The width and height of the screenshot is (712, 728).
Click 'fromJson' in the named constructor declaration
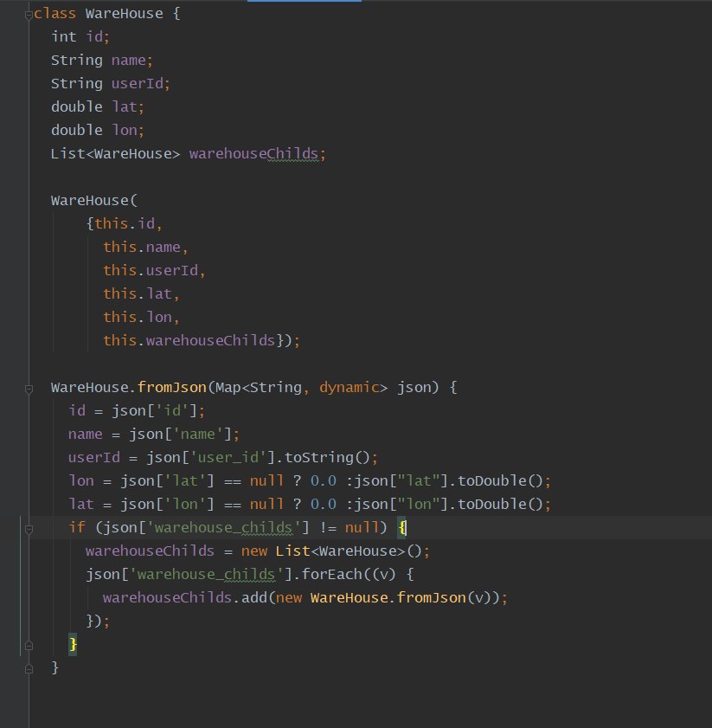[x=172, y=387]
